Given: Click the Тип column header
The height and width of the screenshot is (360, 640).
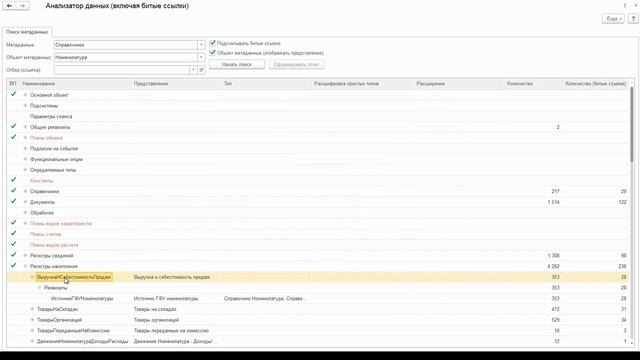Looking at the screenshot, I should point(267,84).
